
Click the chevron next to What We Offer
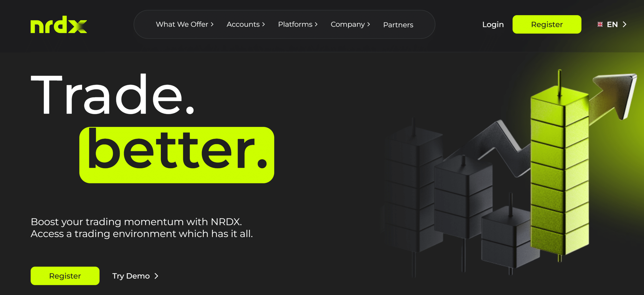pyautogui.click(x=213, y=24)
